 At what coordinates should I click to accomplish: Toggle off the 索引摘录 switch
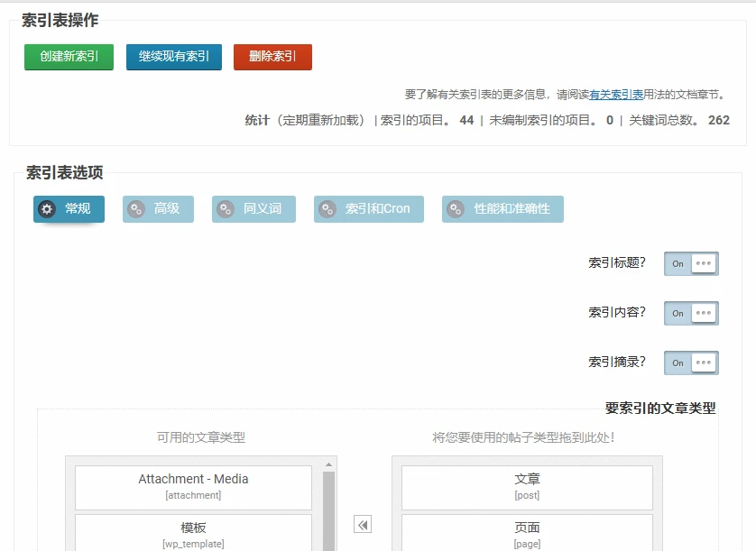(678, 363)
